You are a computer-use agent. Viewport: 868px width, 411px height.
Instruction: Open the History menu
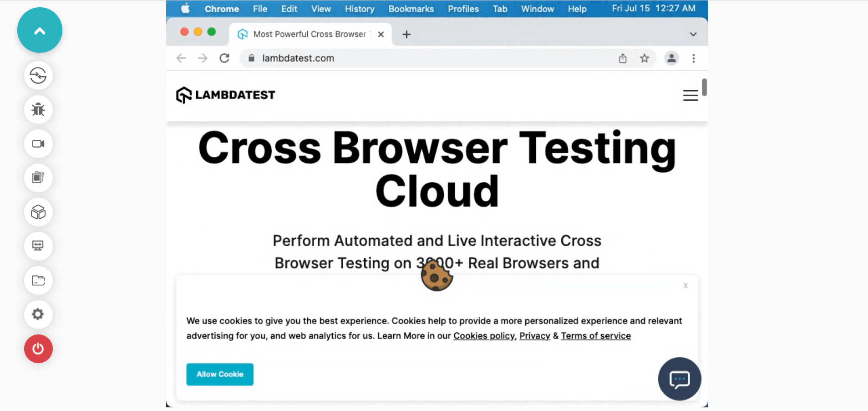360,9
